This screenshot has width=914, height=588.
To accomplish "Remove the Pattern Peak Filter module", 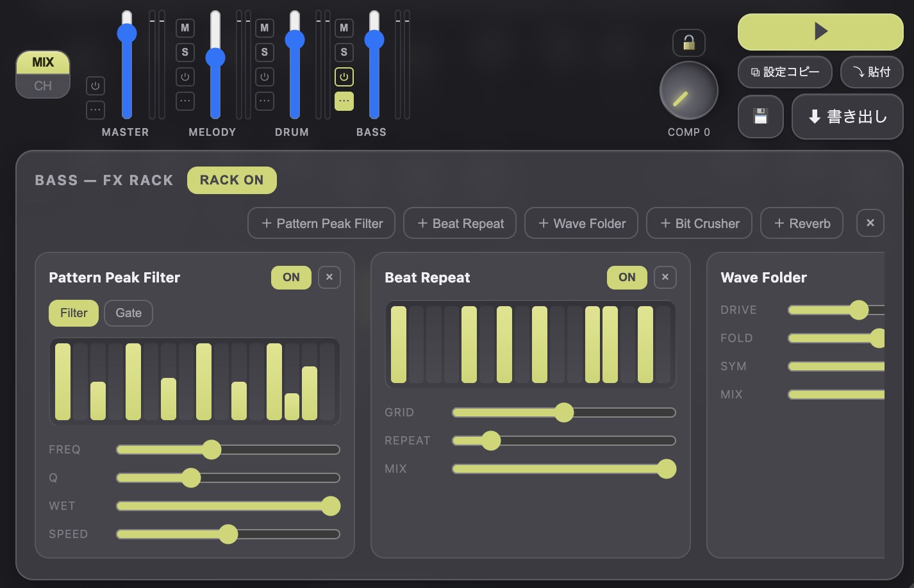I will (x=329, y=277).
